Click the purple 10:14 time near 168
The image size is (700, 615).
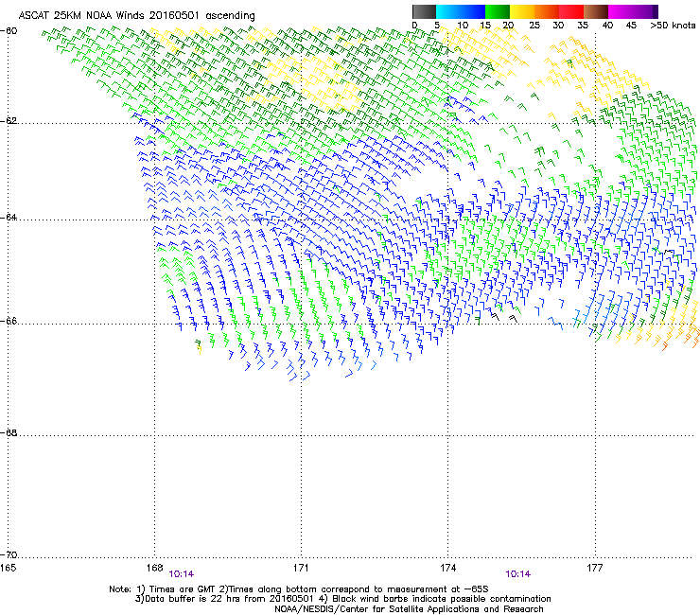click(x=182, y=574)
